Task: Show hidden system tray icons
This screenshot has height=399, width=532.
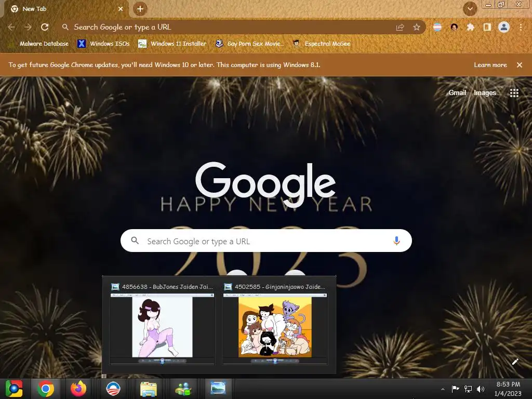Action: tap(443, 389)
